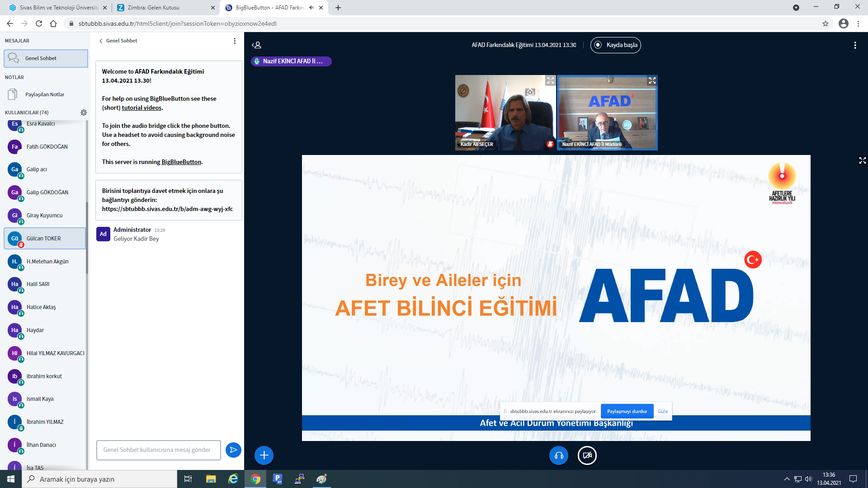Open Windows notification center
This screenshot has width=868, height=488.
pos(853,479)
